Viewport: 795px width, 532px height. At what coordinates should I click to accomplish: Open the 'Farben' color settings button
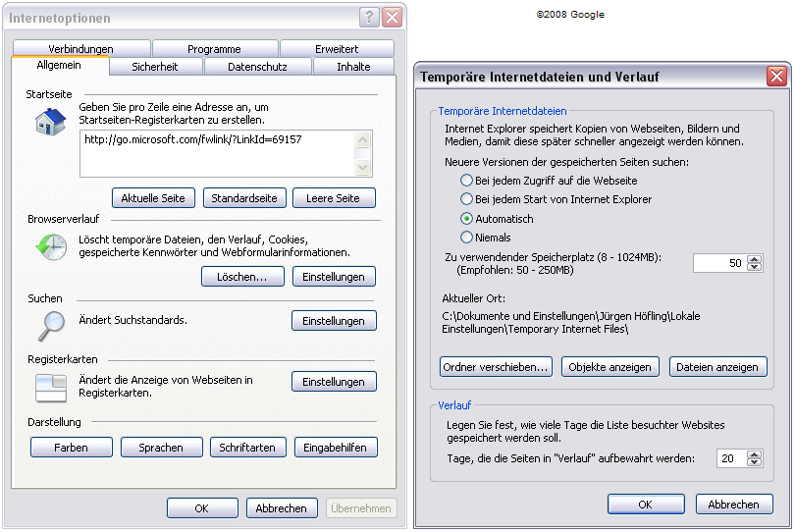pos(71,448)
